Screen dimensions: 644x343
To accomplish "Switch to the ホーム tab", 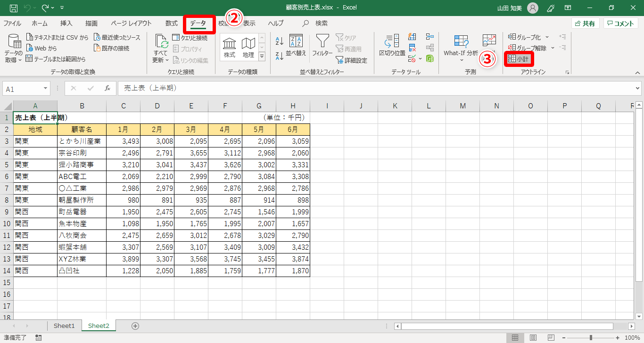I will pyautogui.click(x=40, y=23).
